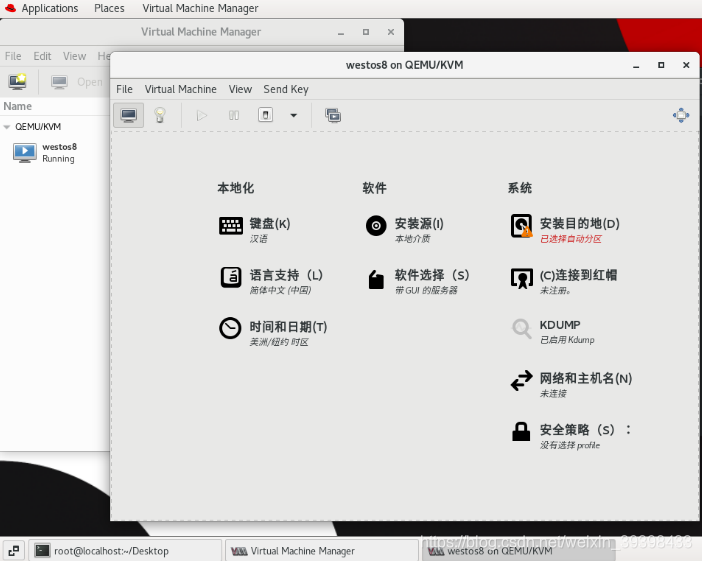The height and width of the screenshot is (561, 702).
Task: Select westos8 VM icon in the list
Action: [25, 153]
